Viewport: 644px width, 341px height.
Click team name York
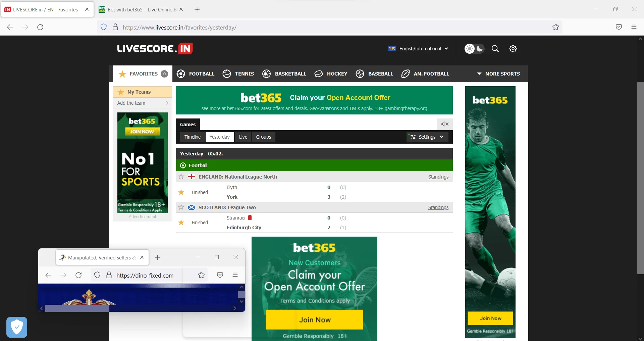(232, 197)
